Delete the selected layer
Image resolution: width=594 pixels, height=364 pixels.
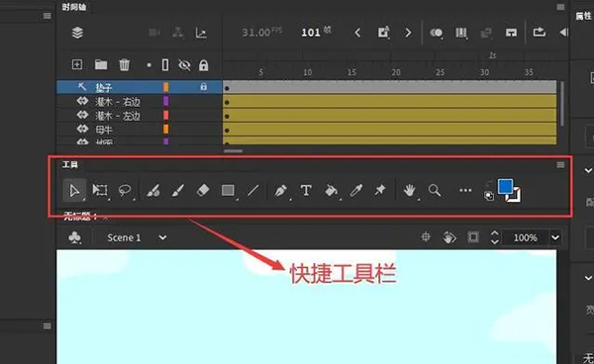pyautogui.click(x=125, y=64)
